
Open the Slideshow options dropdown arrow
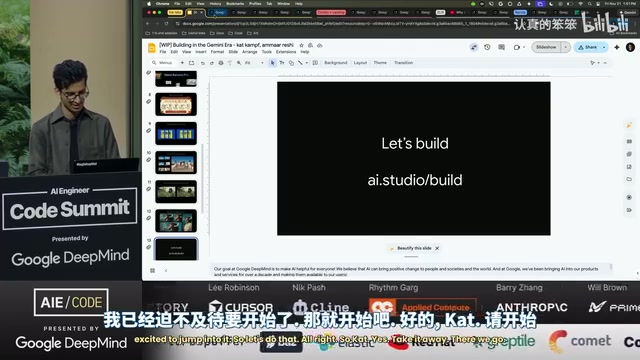point(565,47)
